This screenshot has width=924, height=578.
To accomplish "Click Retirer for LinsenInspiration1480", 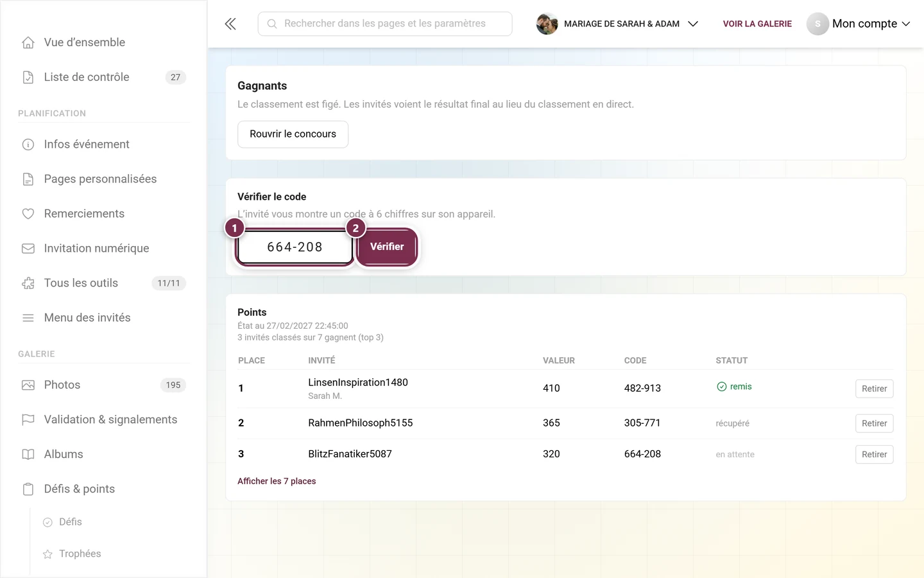I will pyautogui.click(x=874, y=389).
